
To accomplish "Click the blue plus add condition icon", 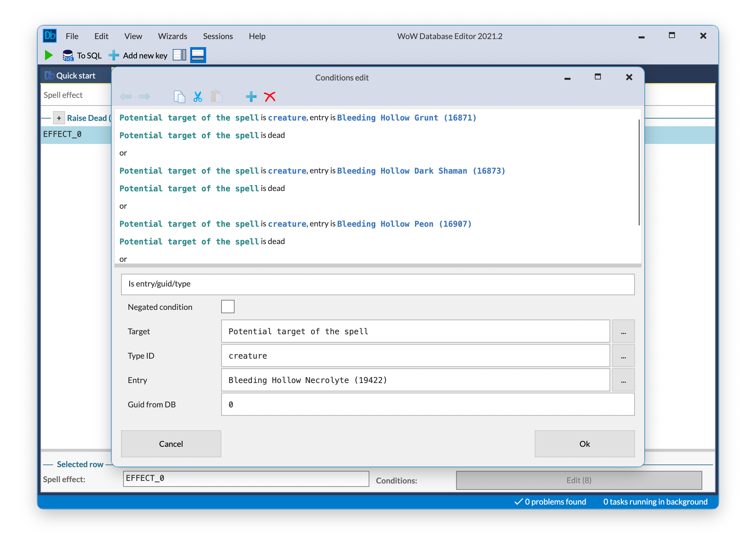I will point(251,97).
